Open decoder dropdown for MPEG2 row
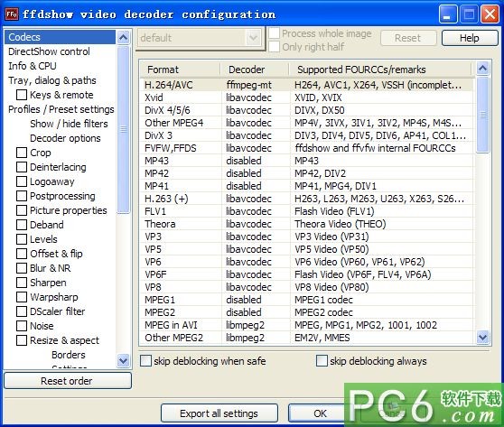Image resolution: width=504 pixels, height=427 pixels. coord(256,312)
